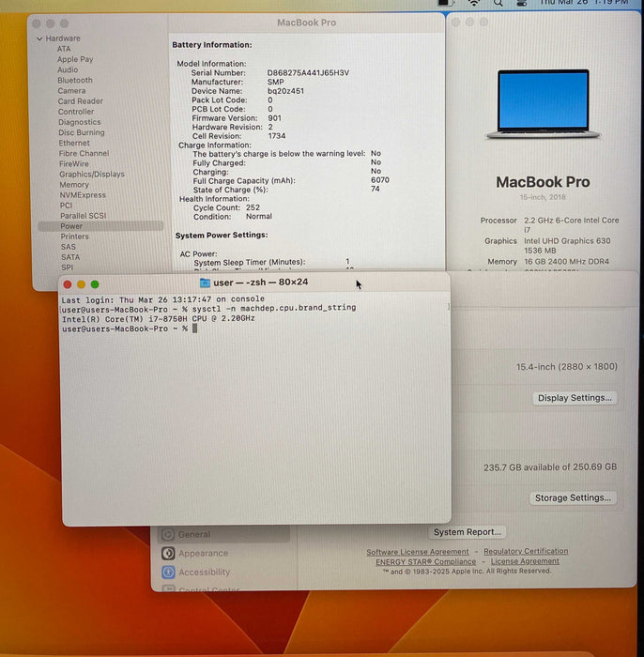Open the Card Reader entry
Image resolution: width=644 pixels, height=657 pixels.
(x=81, y=101)
